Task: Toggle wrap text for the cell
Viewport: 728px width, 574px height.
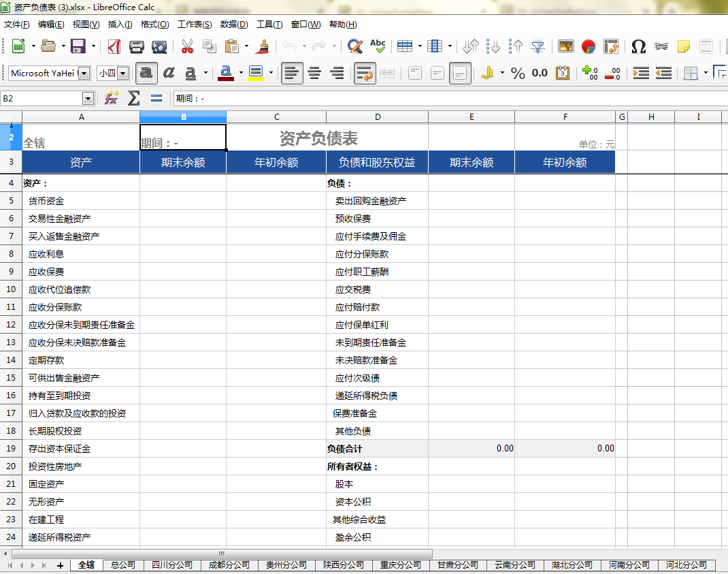Action: pos(365,73)
